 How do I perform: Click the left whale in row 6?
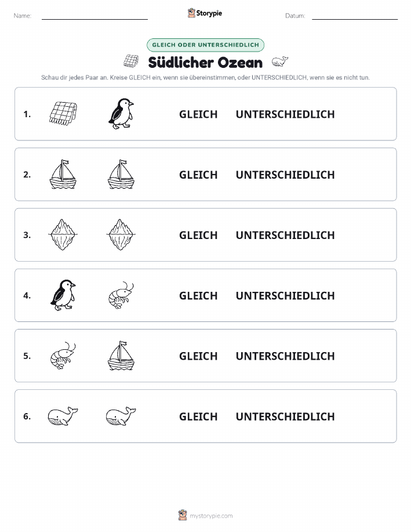coord(63,416)
